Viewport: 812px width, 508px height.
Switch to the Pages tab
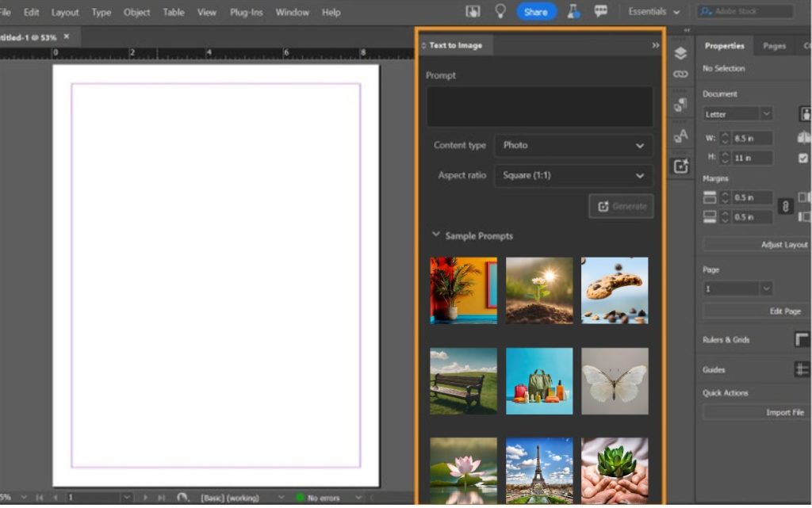774,46
